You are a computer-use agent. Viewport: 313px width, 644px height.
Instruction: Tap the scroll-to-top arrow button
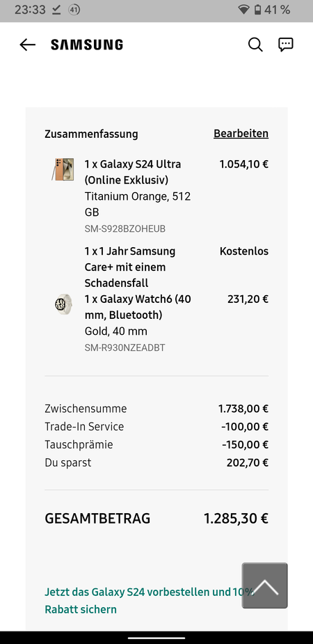tap(264, 586)
